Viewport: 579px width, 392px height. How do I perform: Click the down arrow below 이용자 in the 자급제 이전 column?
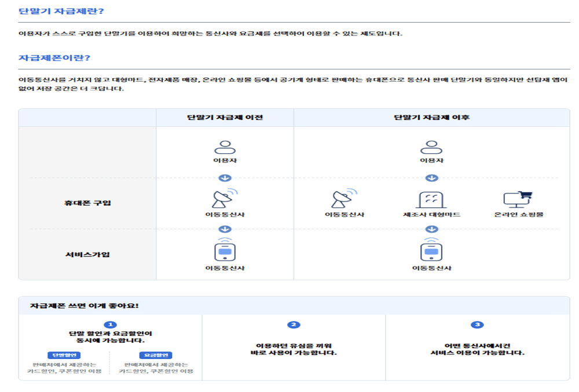point(225,178)
